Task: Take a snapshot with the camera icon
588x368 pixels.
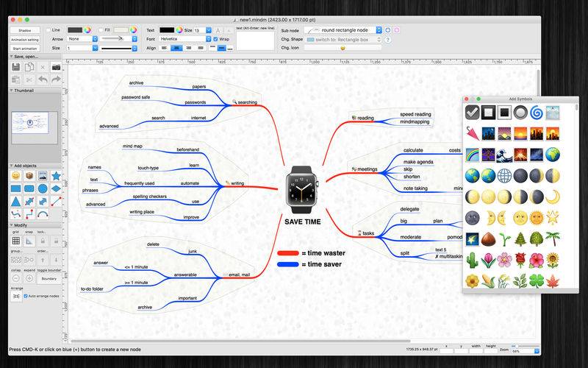Action: pyautogui.click(x=56, y=67)
